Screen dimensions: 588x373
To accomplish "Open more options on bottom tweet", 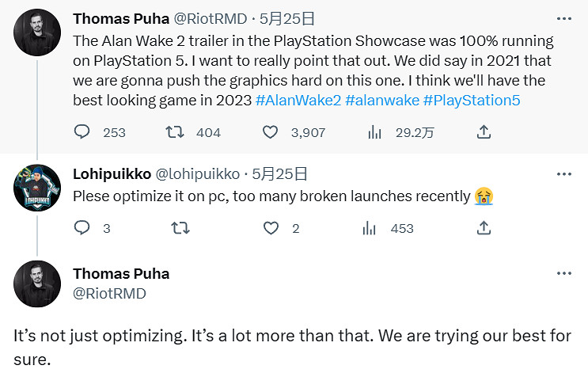I will (x=563, y=273).
